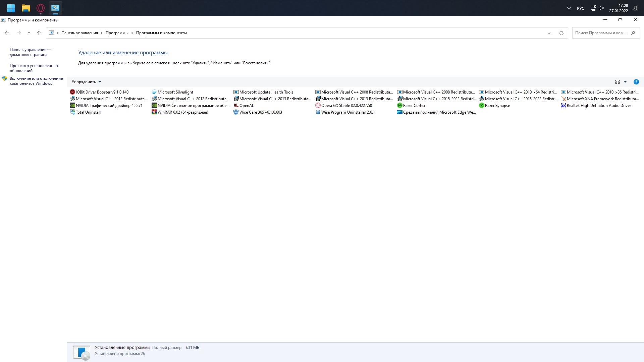Select the Microsoft XNA Framework icon

click(563, 99)
